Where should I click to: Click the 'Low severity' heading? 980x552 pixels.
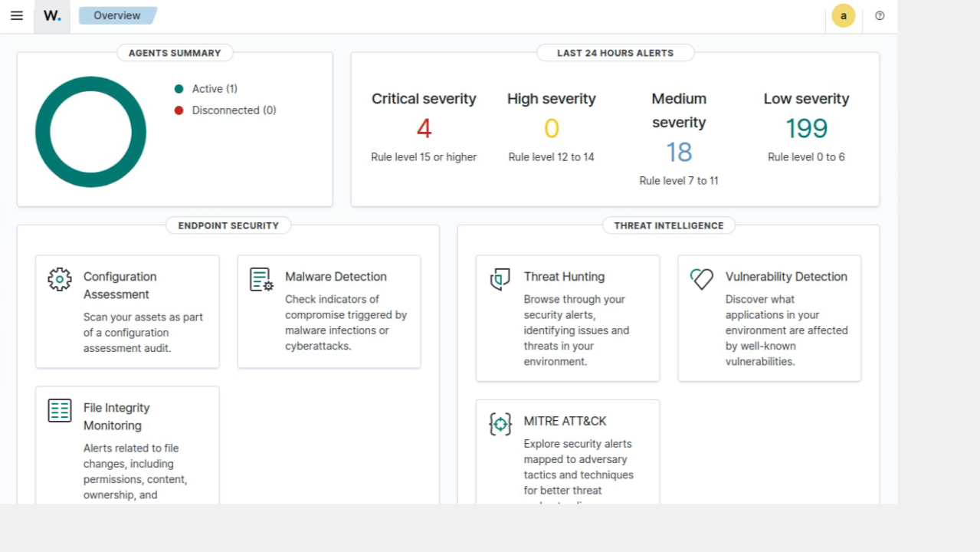pyautogui.click(x=806, y=99)
